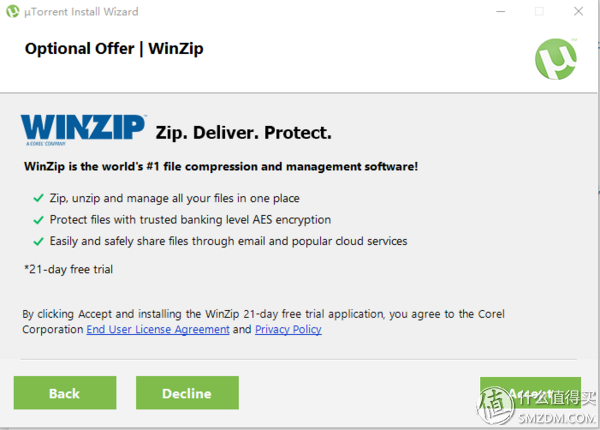This screenshot has width=600, height=430.
Task: Click the WinZip logo image
Action: [x=83, y=130]
